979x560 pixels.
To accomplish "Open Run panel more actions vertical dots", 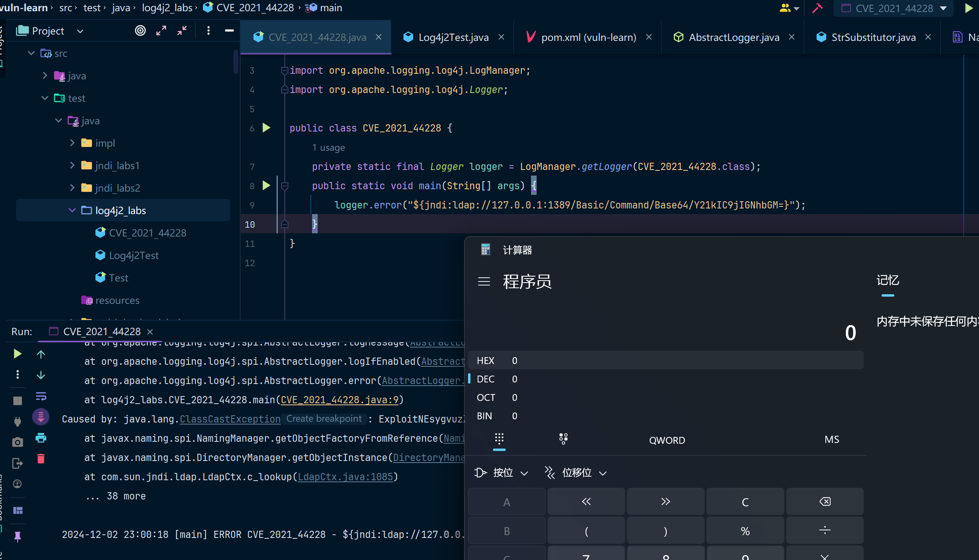I will pyautogui.click(x=17, y=374).
